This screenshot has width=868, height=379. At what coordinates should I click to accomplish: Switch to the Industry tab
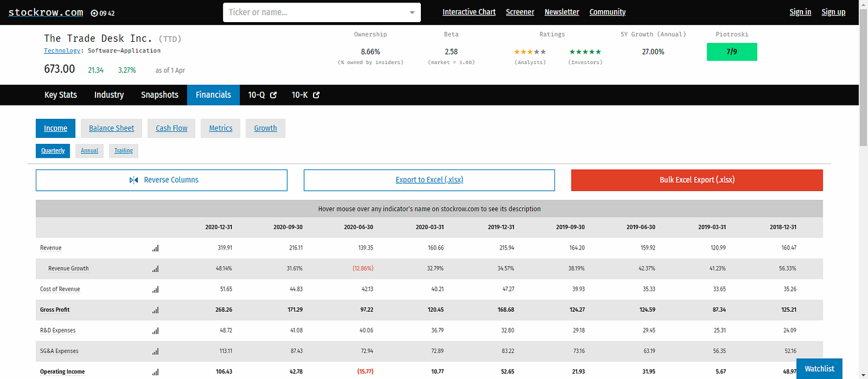click(x=109, y=95)
